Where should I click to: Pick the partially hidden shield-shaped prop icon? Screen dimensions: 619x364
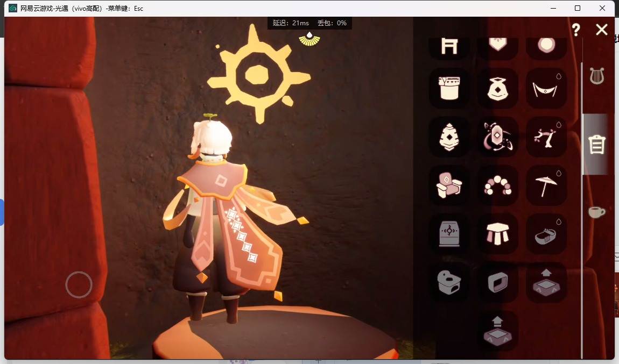(x=498, y=48)
